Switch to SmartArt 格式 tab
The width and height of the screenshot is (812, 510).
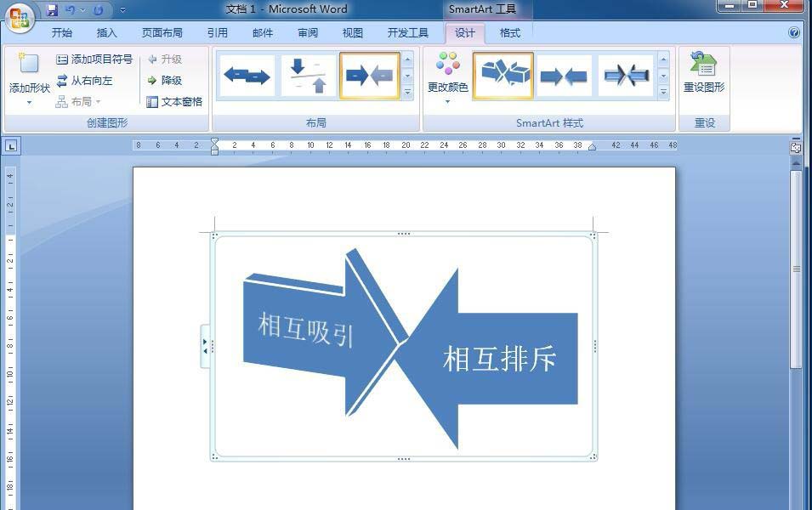[509, 33]
